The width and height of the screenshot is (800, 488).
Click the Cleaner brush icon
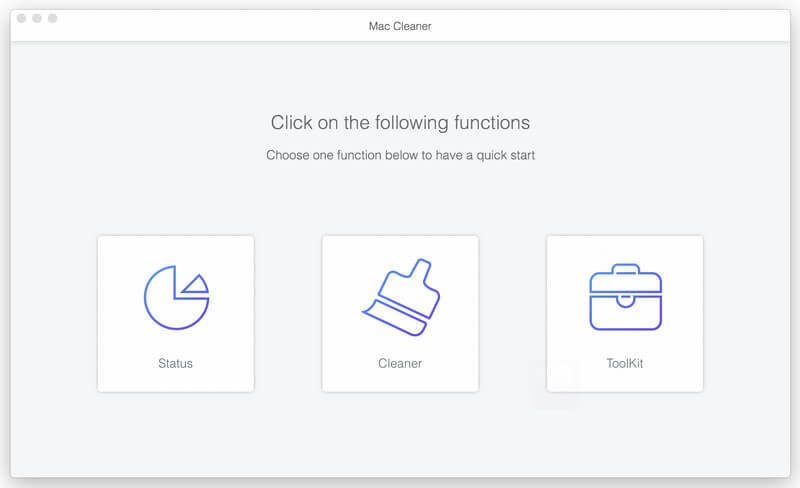[399, 297]
